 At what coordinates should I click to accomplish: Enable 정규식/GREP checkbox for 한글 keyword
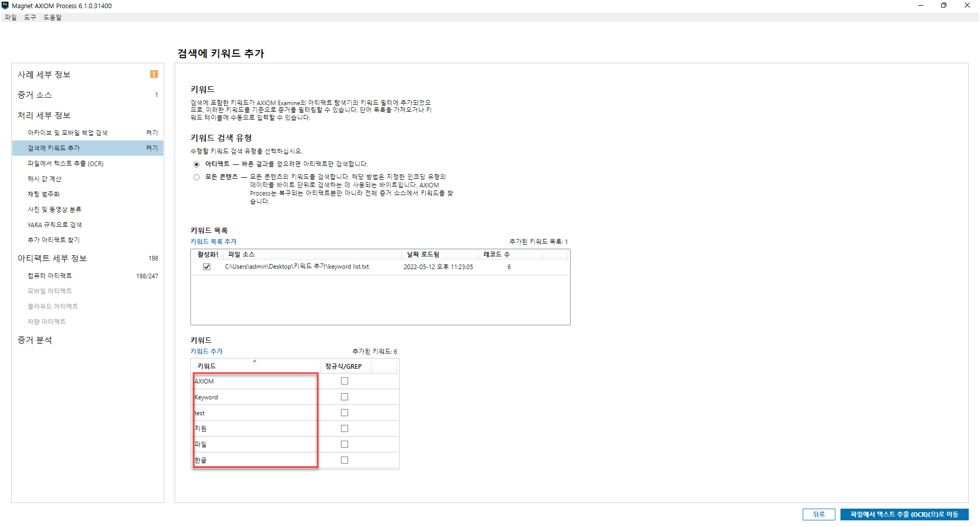pyautogui.click(x=345, y=461)
